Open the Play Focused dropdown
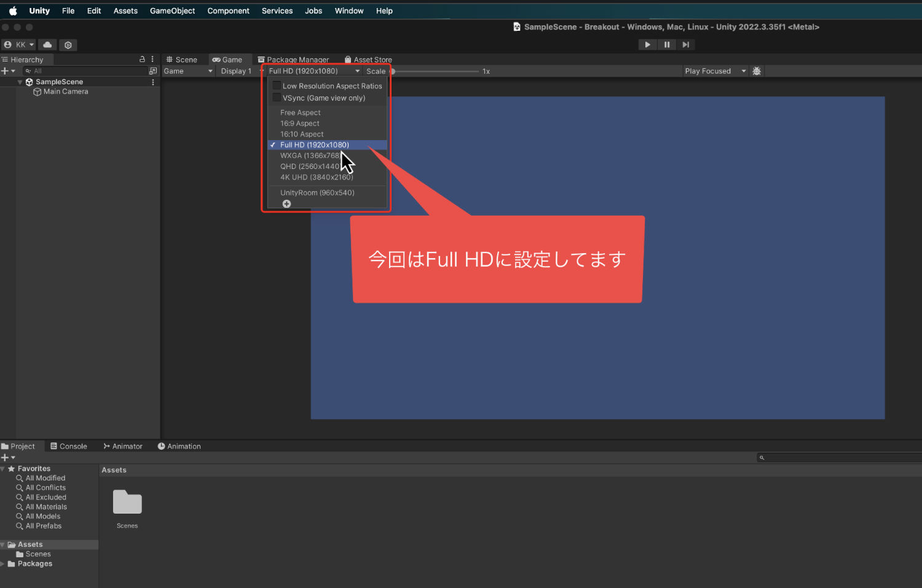 coord(715,71)
